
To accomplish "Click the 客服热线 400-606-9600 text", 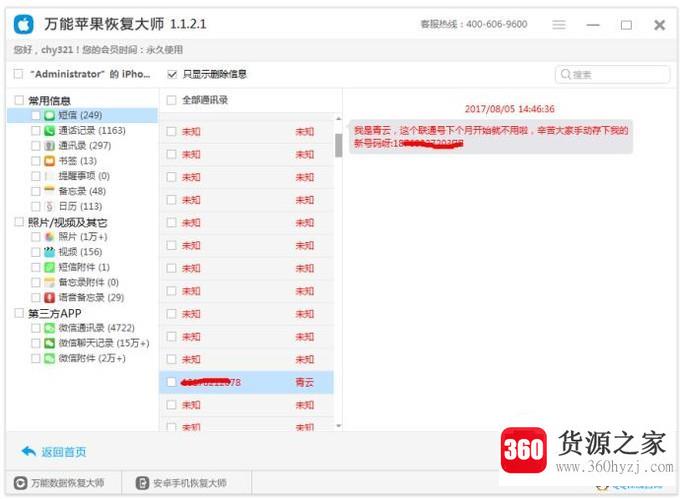I will coord(474,24).
